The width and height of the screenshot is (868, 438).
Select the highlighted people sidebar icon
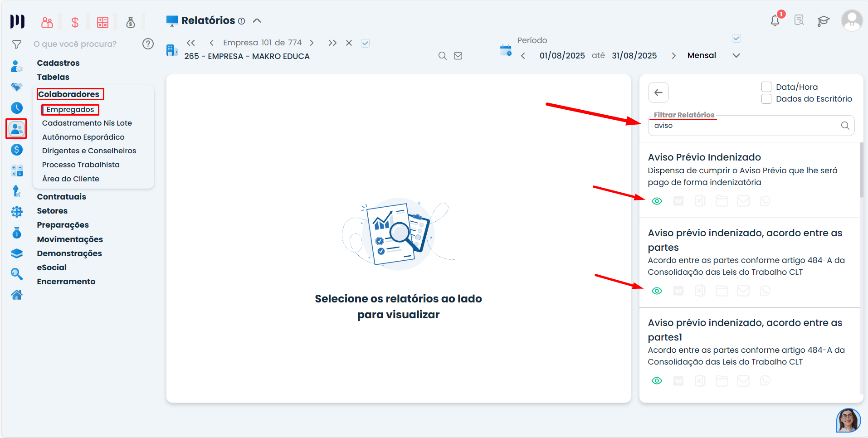(x=17, y=129)
